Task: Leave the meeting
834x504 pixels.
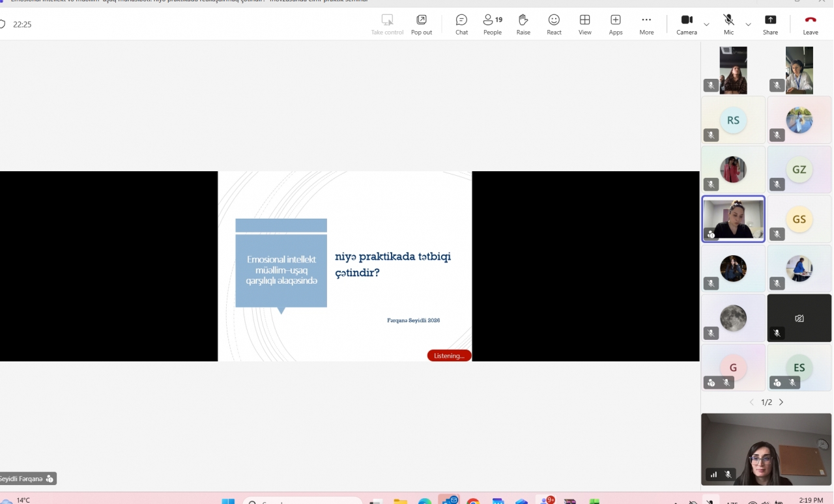Action: pos(811,24)
